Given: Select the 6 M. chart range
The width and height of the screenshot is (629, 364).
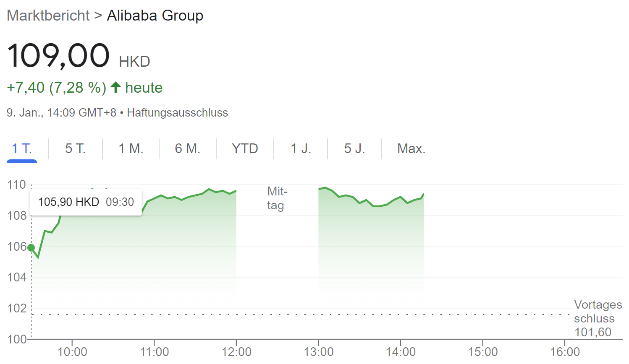Looking at the screenshot, I should pos(188,148).
